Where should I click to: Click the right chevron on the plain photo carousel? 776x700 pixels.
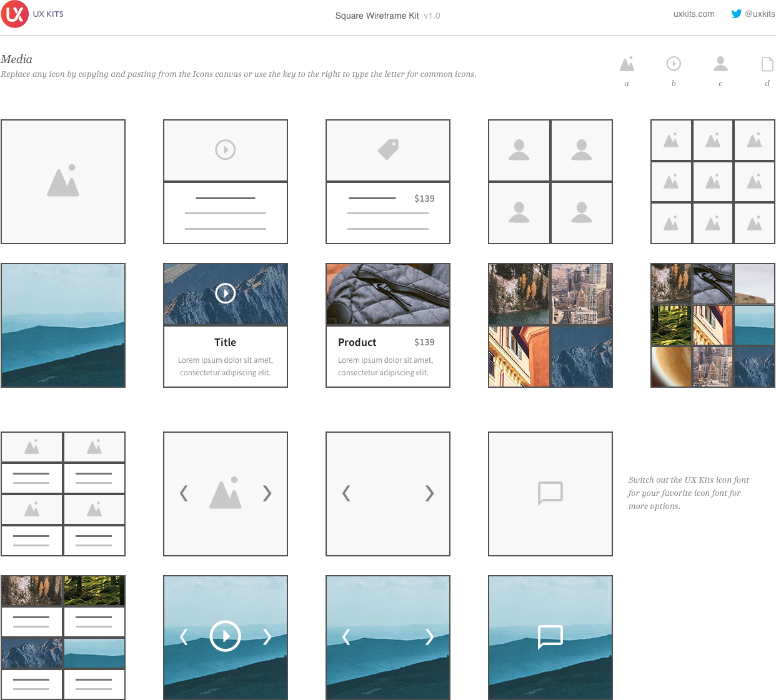tap(430, 637)
